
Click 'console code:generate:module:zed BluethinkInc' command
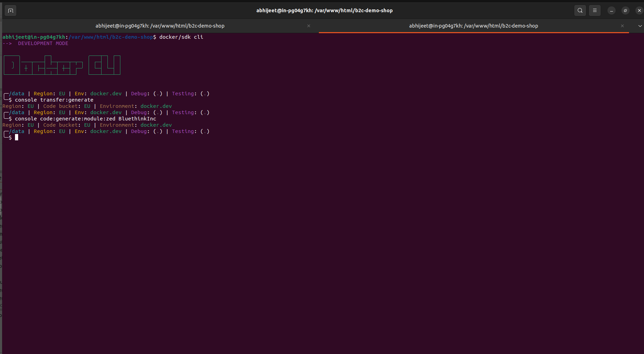(85, 119)
